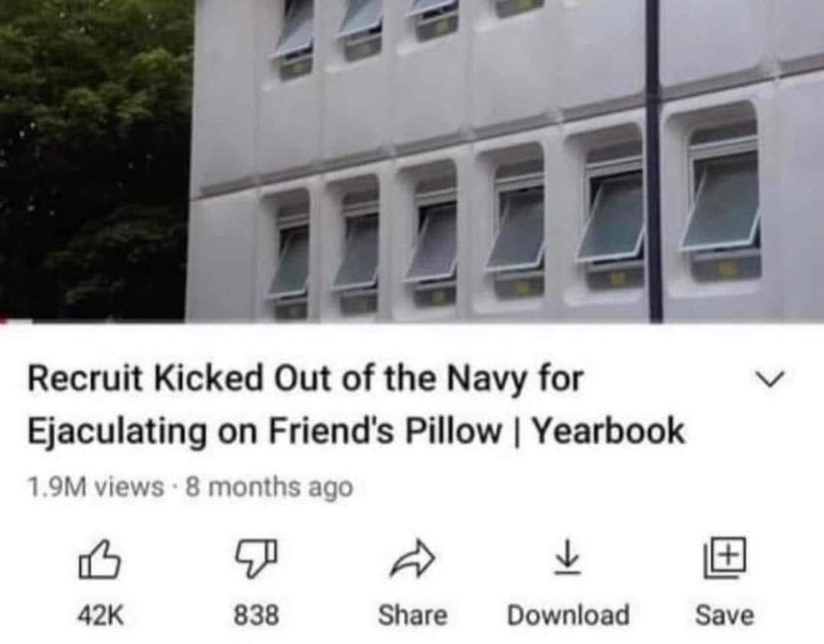The image size is (824, 644).
Task: Click the '8 months ago' upload date
Action: point(269,487)
